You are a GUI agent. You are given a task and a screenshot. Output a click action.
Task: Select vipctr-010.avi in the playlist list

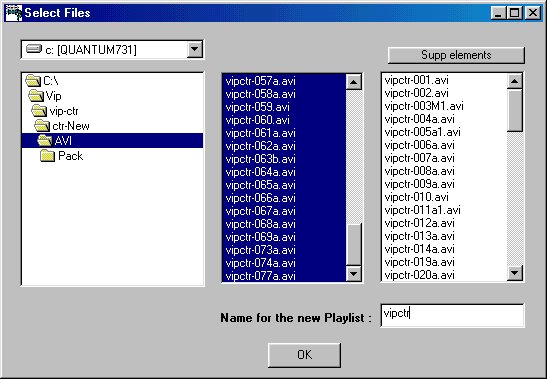pos(444,197)
